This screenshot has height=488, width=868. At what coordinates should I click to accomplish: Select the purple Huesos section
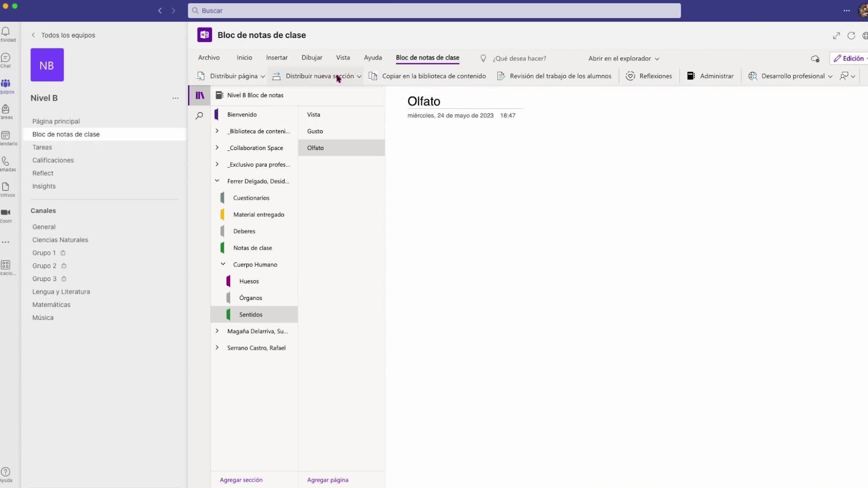point(249,281)
